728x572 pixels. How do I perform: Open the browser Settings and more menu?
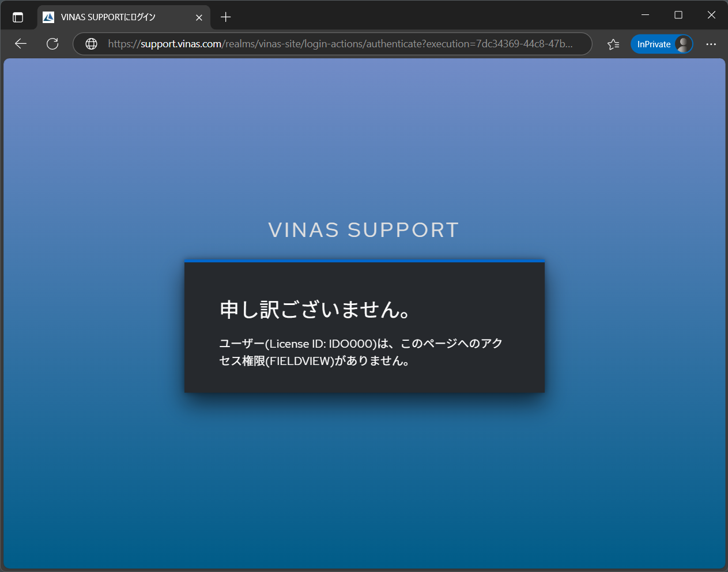[711, 44]
